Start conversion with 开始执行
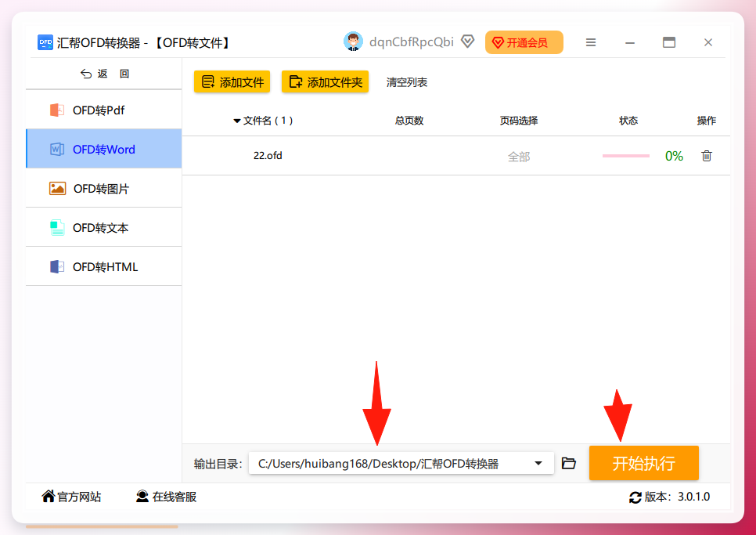 coord(643,463)
